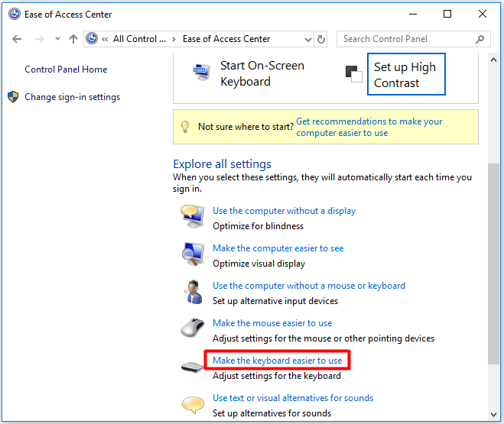This screenshot has height=424, width=504.
Task: Click the mouse device icon
Action: point(193,328)
